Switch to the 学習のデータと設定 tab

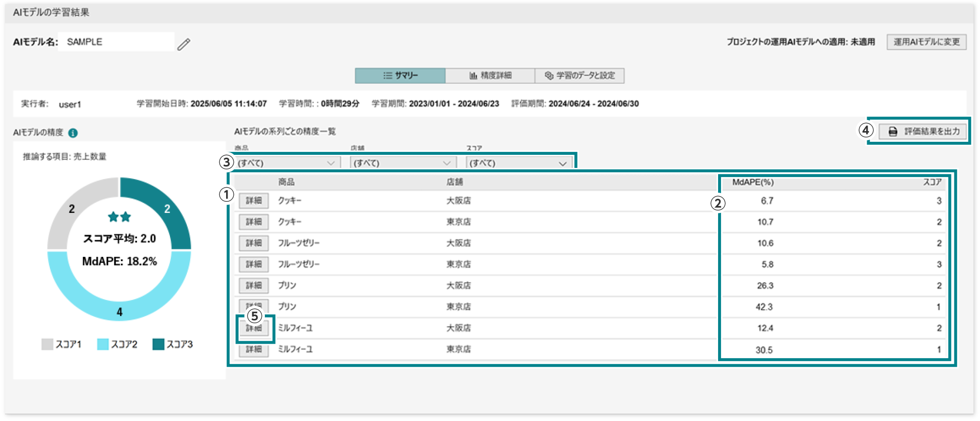(580, 75)
